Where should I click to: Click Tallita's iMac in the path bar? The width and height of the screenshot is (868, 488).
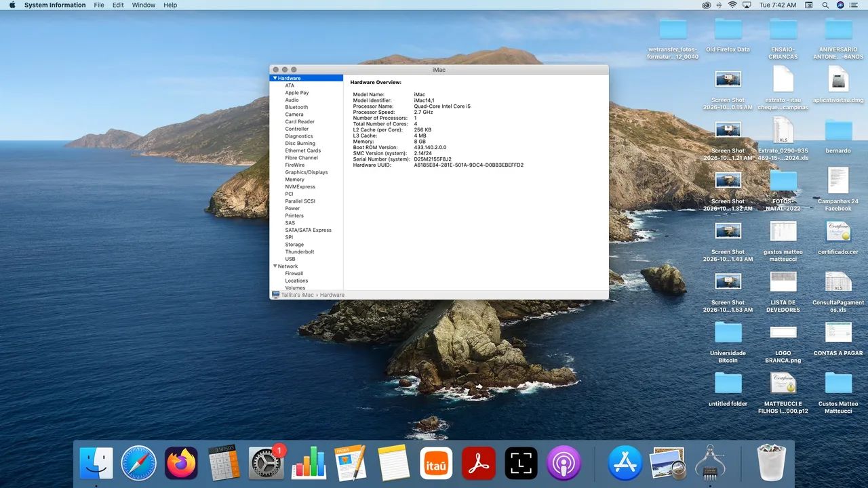(x=298, y=295)
